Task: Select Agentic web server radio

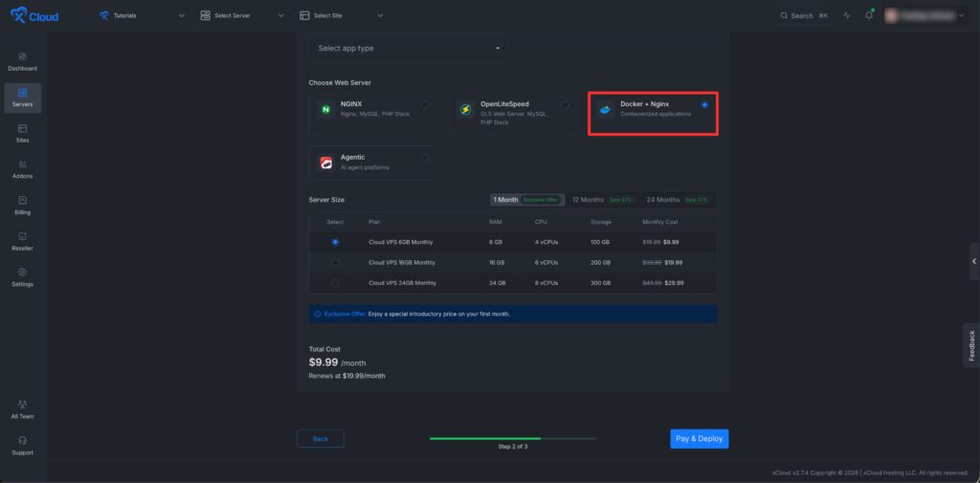Action: click(x=425, y=158)
